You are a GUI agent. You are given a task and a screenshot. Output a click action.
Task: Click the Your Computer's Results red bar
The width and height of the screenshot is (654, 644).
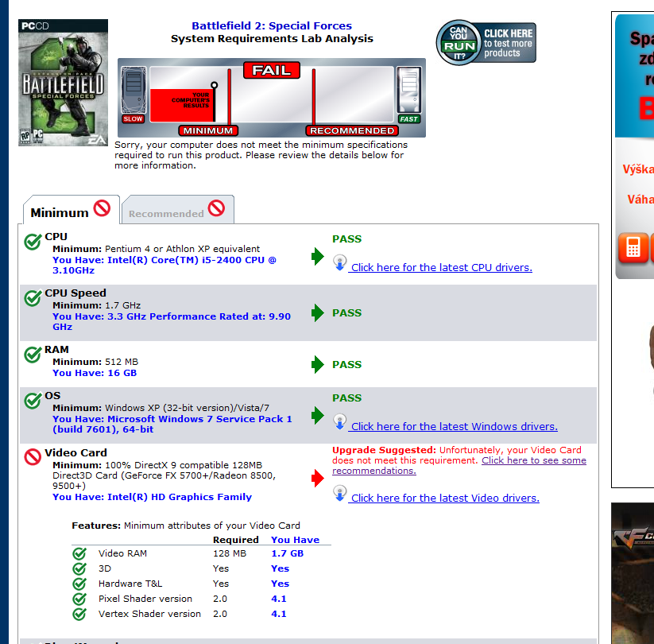coord(183,105)
